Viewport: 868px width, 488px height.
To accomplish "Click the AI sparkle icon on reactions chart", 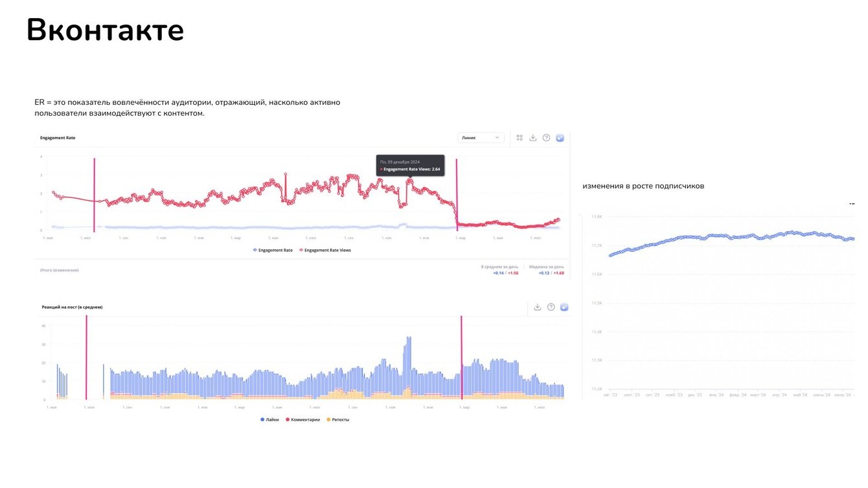I will coord(564,307).
